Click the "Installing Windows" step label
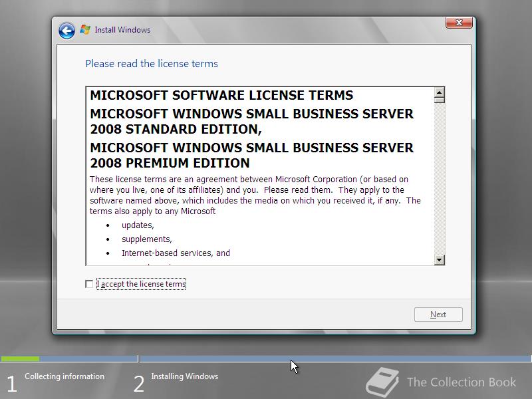This screenshot has height=399, width=532. 185,376
